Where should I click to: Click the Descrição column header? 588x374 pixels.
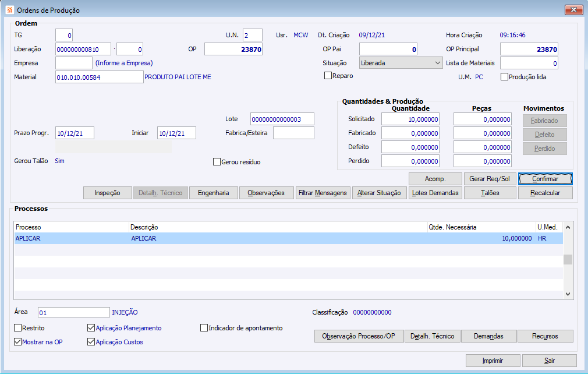point(278,227)
